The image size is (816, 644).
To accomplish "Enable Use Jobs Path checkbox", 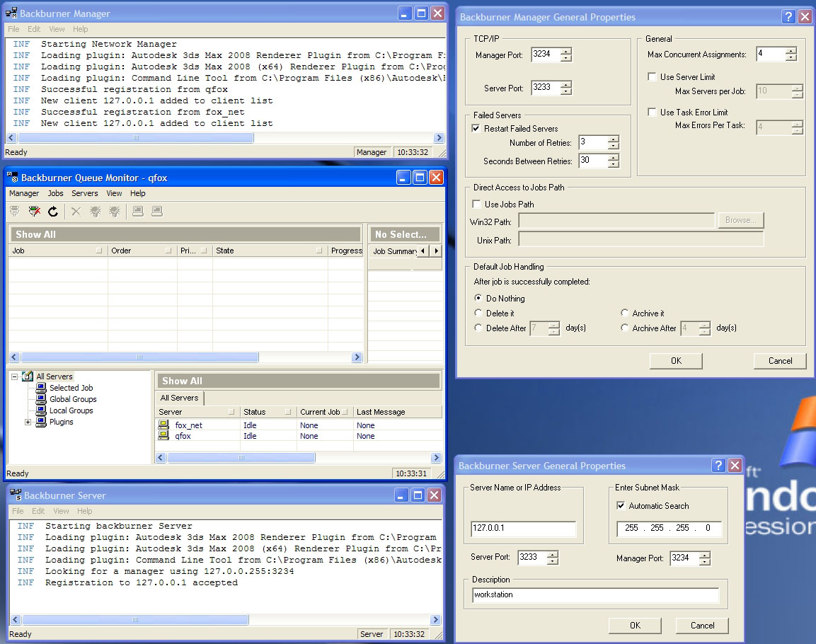I will tap(476, 204).
